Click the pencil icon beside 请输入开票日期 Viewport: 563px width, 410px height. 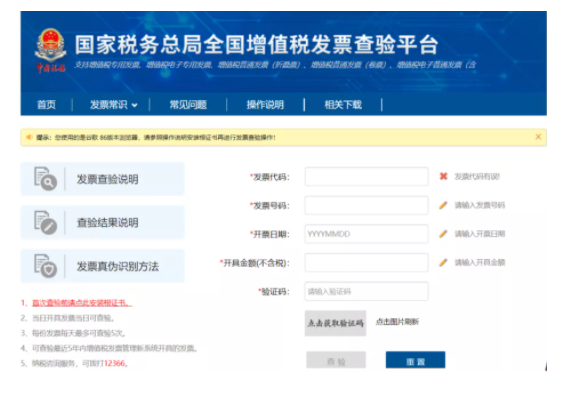[x=443, y=234]
